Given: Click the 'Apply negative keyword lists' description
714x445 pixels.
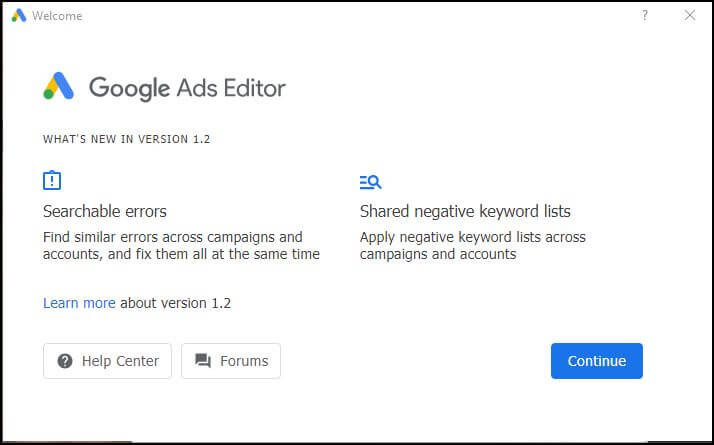Looking at the screenshot, I should click(x=473, y=246).
